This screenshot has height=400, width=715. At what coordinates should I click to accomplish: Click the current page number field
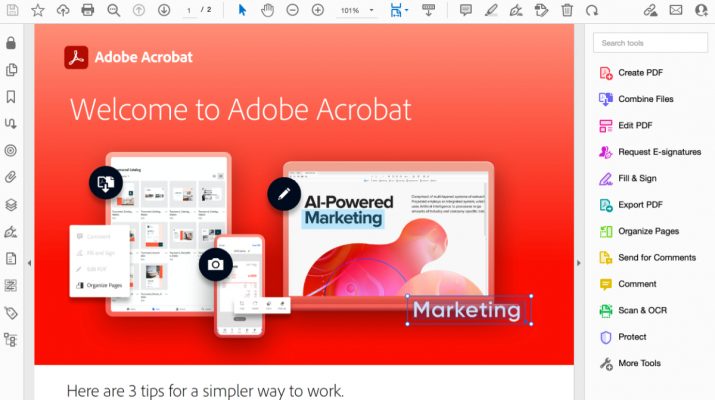coord(189,10)
